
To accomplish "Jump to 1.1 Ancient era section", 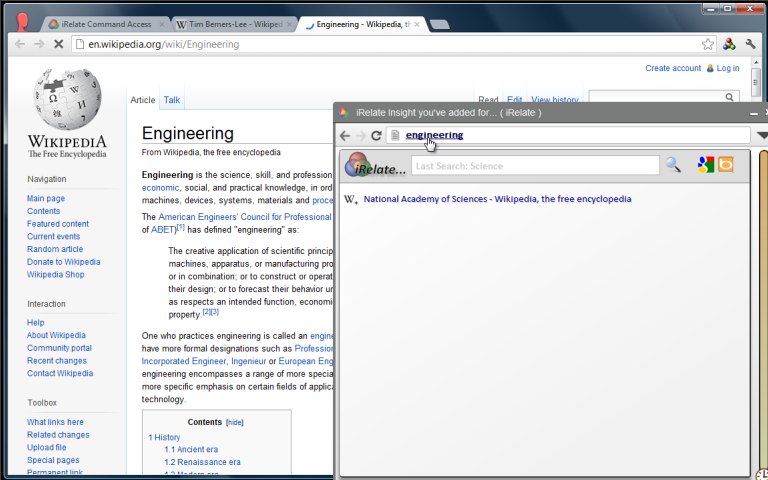I will click(x=191, y=450).
